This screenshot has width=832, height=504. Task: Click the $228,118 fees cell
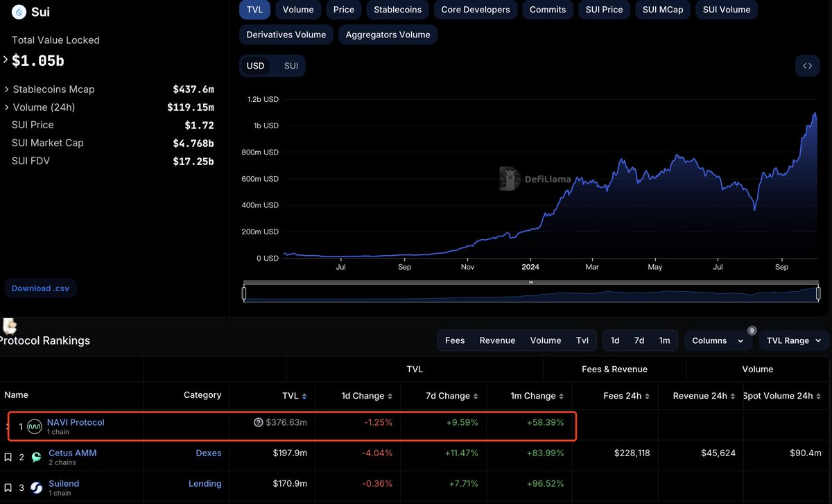coord(632,453)
